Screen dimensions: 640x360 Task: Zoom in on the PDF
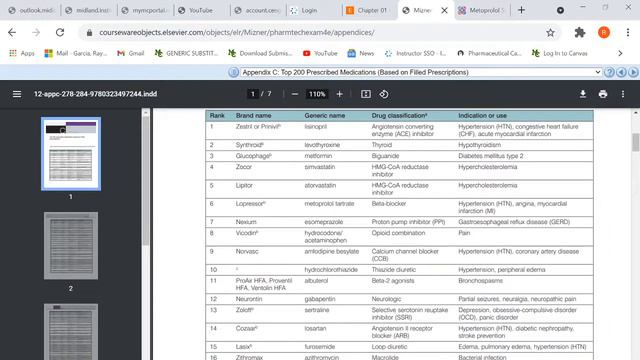339,94
